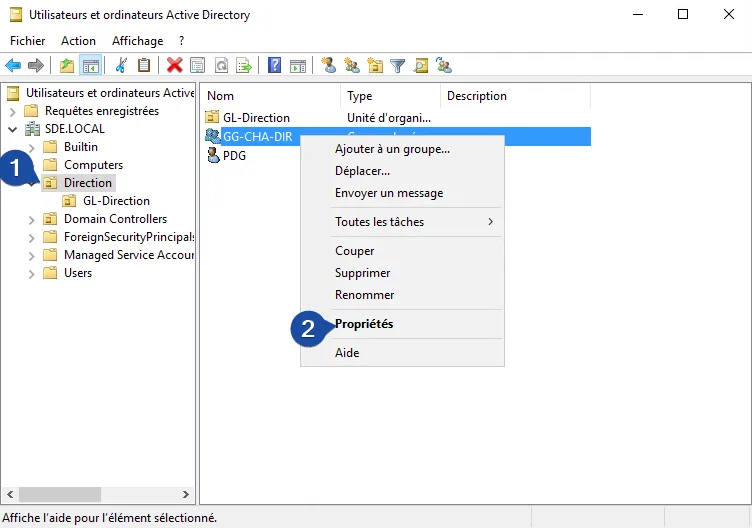Choose Propriétés in the context menu
This screenshot has width=752, height=528.
[x=364, y=324]
